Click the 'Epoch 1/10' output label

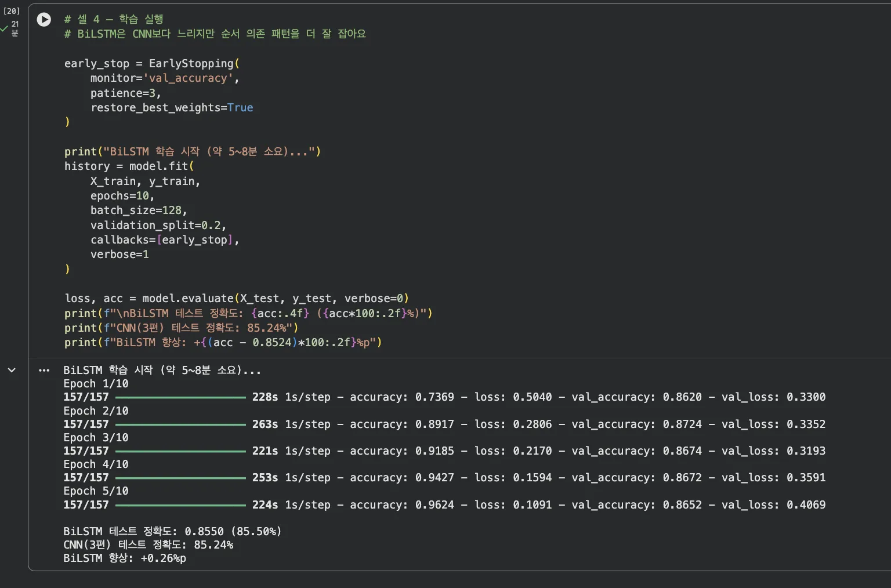click(x=96, y=384)
